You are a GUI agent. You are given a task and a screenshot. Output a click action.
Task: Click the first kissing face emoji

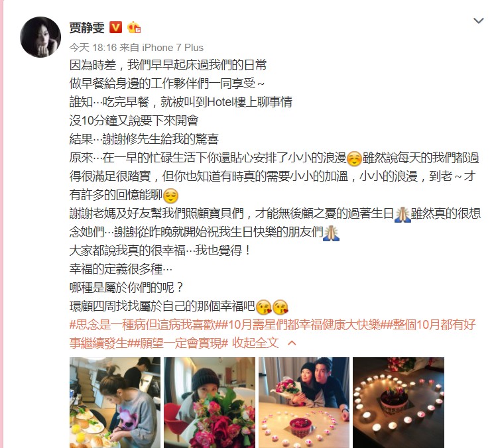pyautogui.click(x=263, y=307)
